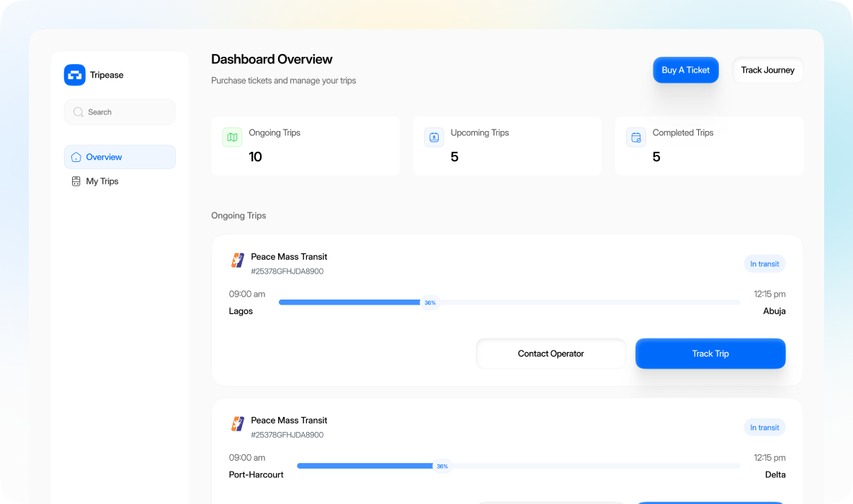Click the Upcoming Trips calendar icon
The height and width of the screenshot is (504, 853).
(x=434, y=137)
